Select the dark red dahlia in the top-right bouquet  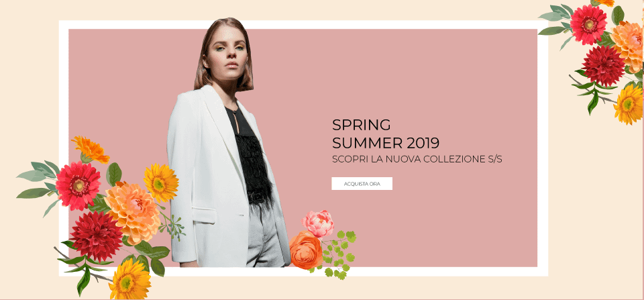coord(603,66)
